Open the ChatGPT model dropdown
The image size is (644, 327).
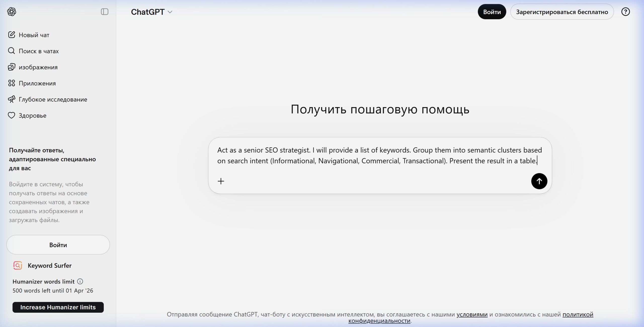tap(151, 12)
